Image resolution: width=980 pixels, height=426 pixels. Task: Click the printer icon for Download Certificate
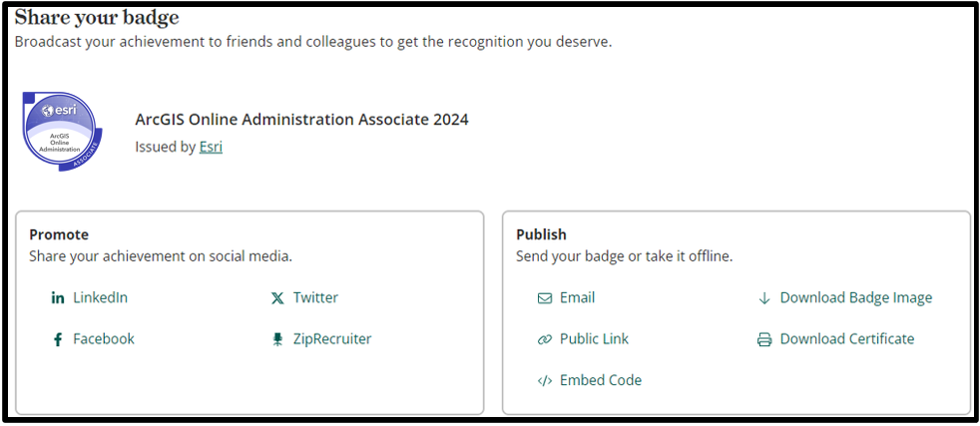764,339
